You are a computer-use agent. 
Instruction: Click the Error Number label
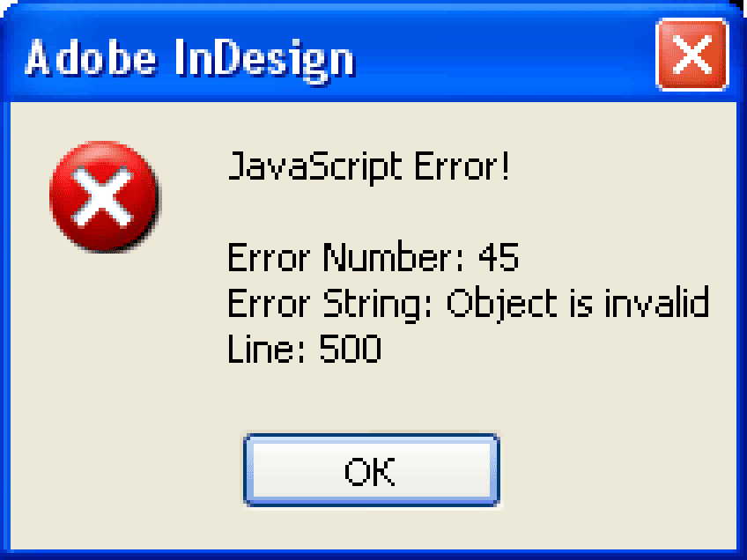pyautogui.click(x=346, y=257)
